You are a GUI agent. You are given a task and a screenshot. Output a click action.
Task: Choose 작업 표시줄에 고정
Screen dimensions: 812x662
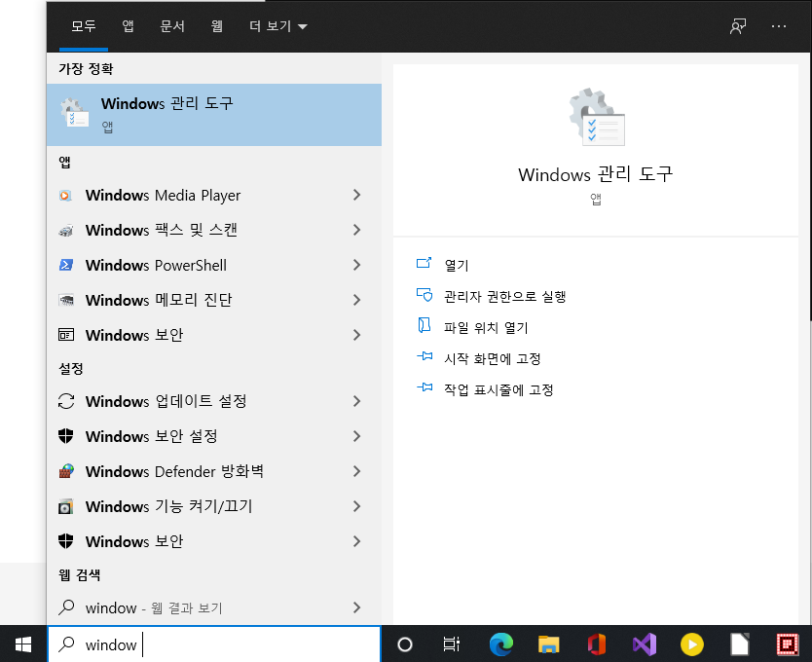[x=498, y=389]
